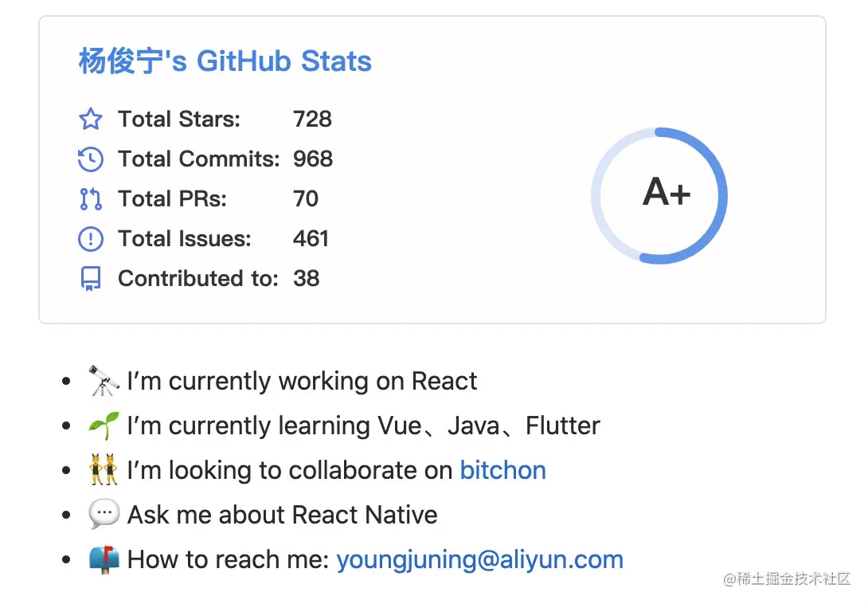
Task: Click the Total Commits clock icon
Action: [91, 159]
